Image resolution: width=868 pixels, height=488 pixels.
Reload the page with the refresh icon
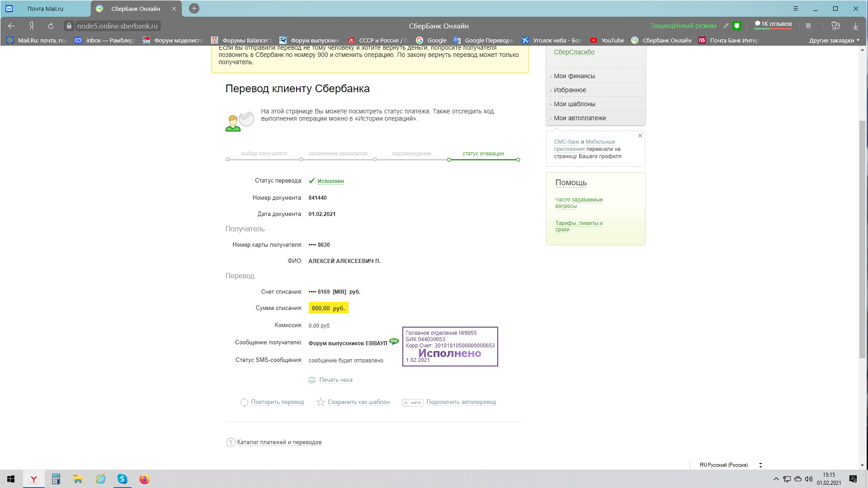pyautogui.click(x=51, y=26)
